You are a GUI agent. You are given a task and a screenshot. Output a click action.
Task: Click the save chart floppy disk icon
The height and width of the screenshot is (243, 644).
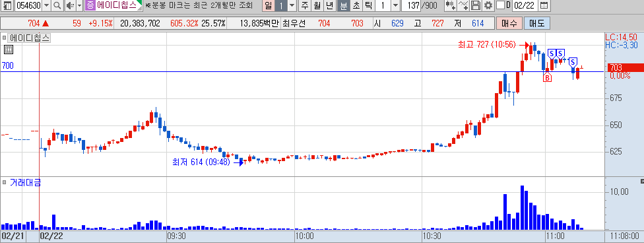click(x=476, y=5)
